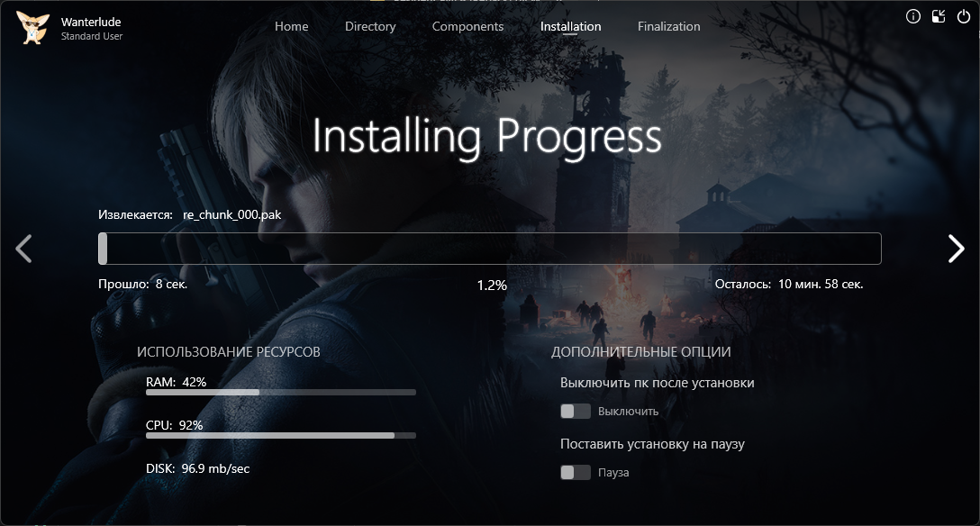Click the minimize-to-compact window icon

(x=939, y=16)
